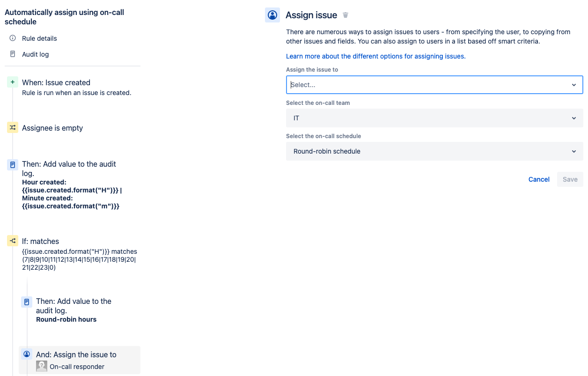Expand the on-call team IT dropdown
This screenshot has width=588, height=376.
(x=434, y=118)
